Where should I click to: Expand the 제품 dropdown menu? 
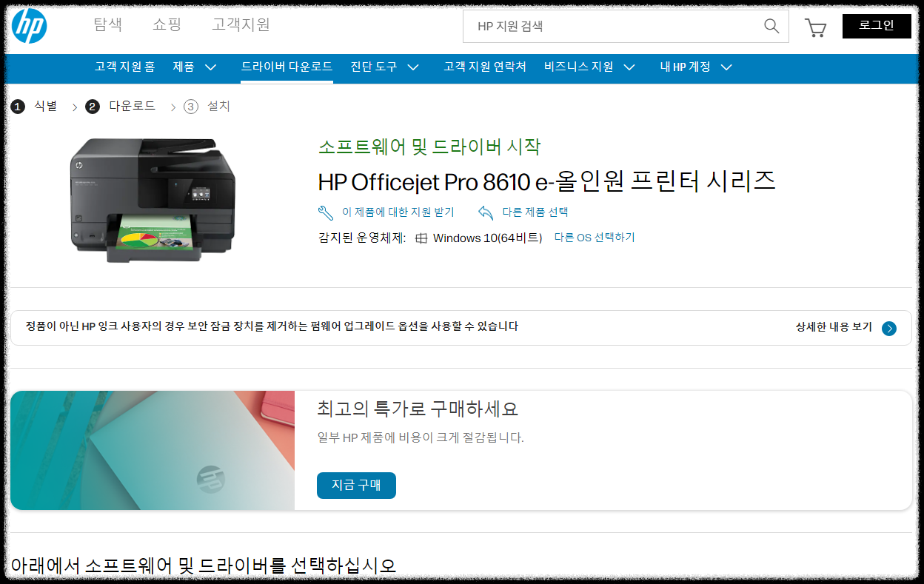click(194, 67)
